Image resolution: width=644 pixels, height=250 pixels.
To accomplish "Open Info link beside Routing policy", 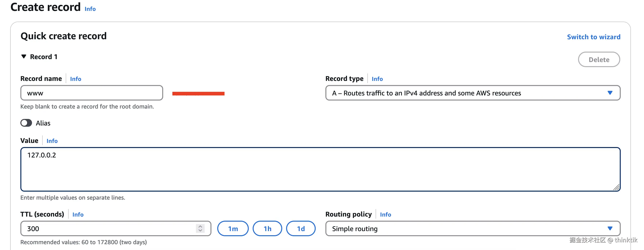I will (x=385, y=215).
